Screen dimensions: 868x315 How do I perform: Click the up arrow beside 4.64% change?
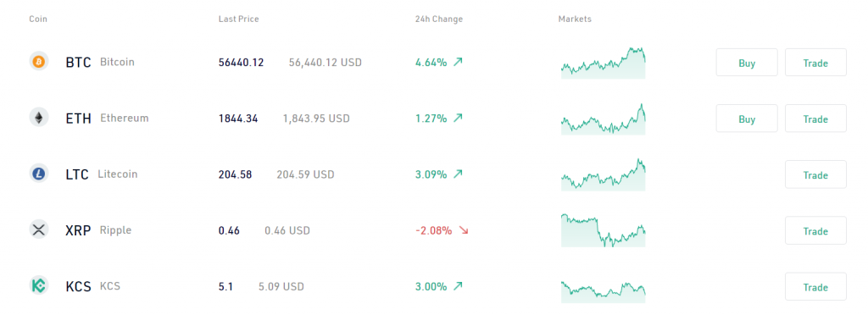click(x=458, y=63)
